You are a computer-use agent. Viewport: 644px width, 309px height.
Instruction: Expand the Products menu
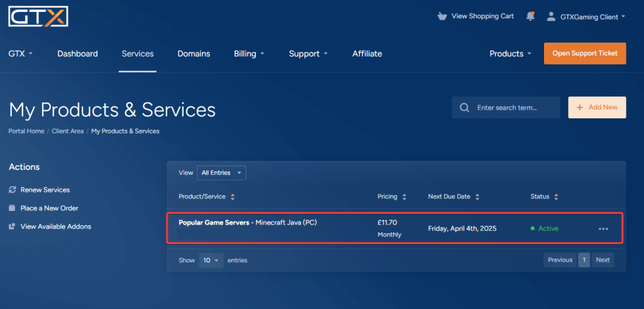(511, 54)
